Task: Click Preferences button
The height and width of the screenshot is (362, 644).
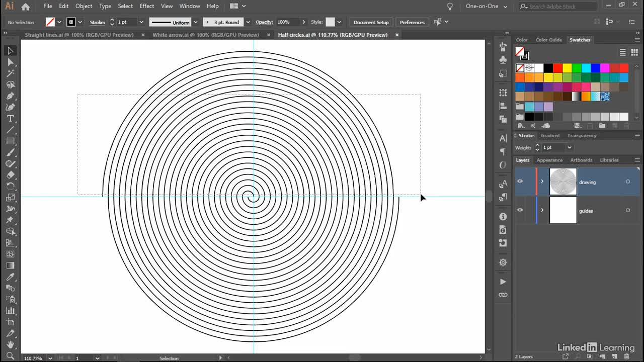Action: 412,22
